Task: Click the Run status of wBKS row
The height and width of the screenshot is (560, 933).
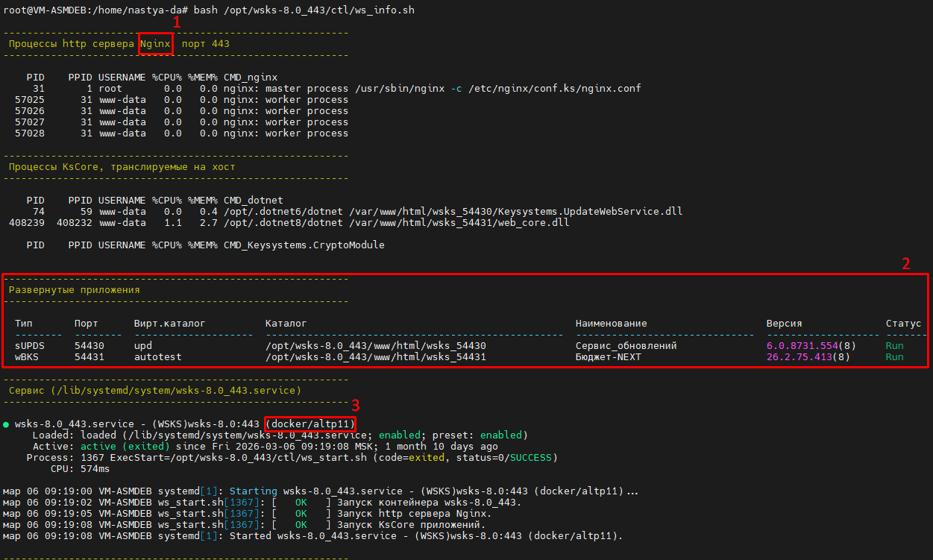Action: click(x=894, y=357)
